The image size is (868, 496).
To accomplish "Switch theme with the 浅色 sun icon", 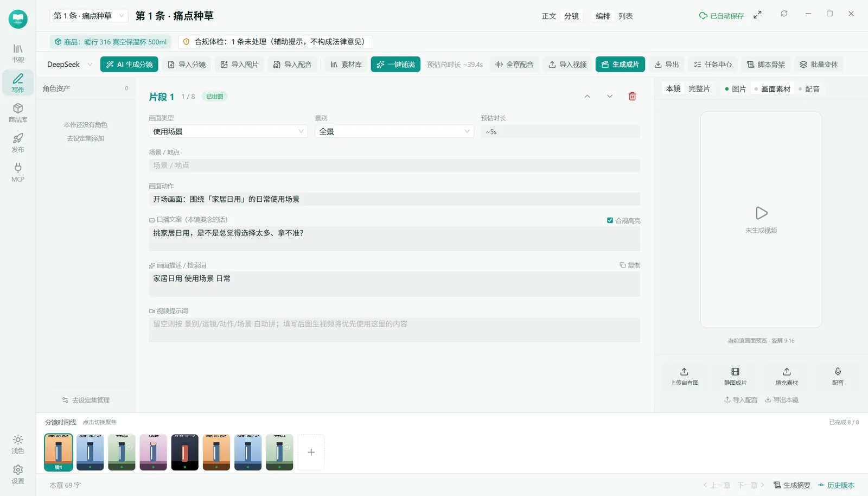I will point(18,444).
